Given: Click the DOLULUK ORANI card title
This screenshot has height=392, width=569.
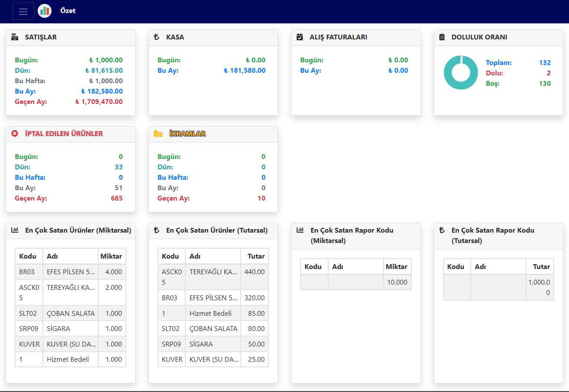Looking at the screenshot, I should [x=479, y=37].
